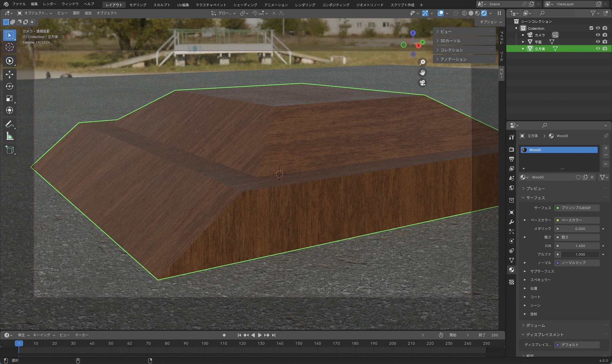Click the デフォルト displacement button
The image size is (612, 364).
577,344
